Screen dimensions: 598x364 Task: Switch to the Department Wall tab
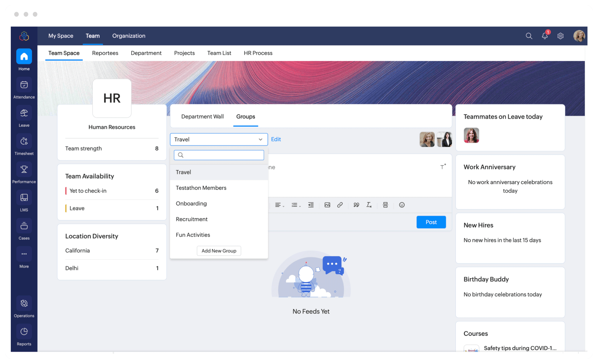pos(202,117)
